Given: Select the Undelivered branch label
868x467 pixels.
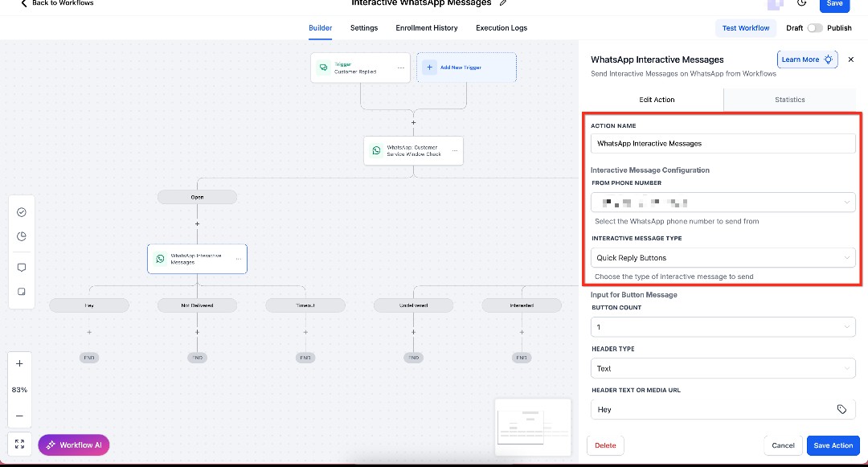Looking at the screenshot, I should 414,305.
